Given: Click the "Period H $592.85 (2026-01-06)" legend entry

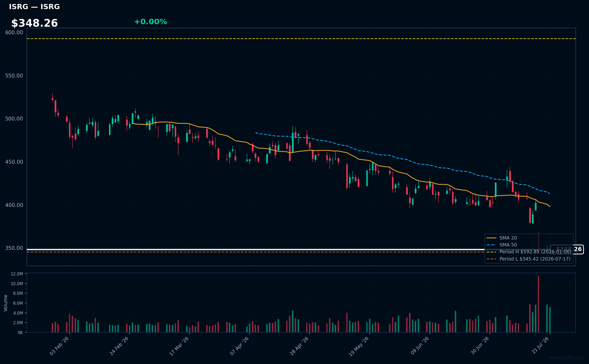Looking at the screenshot, I should [529, 252].
